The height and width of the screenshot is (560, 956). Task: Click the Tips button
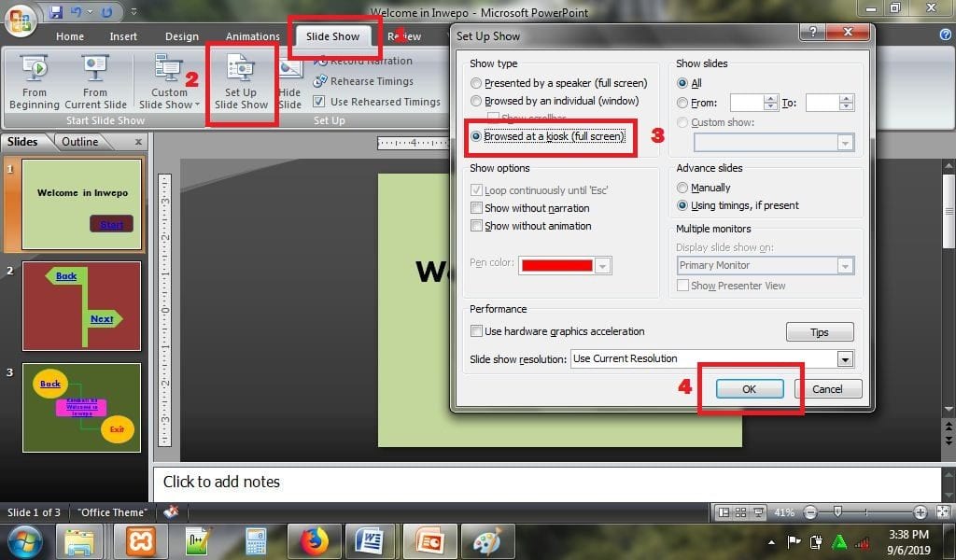point(820,332)
